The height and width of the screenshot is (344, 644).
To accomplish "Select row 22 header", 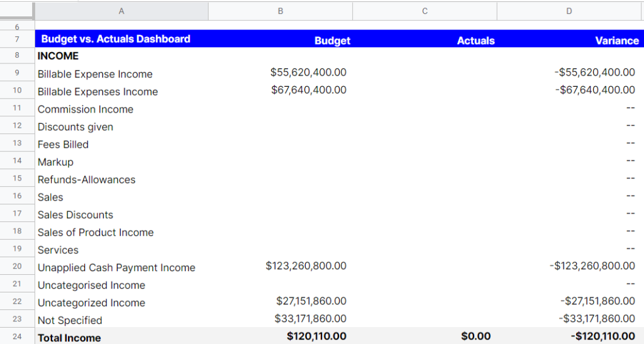I will coord(17,302).
